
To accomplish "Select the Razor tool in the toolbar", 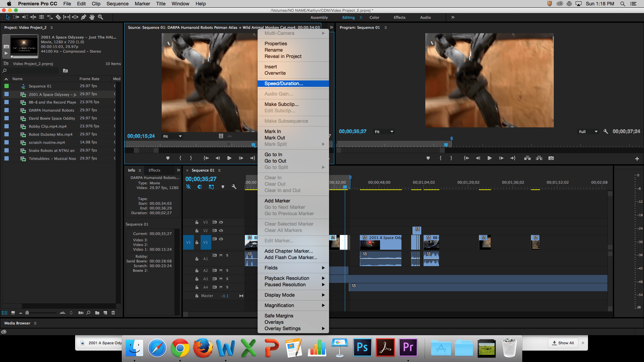I will pos(58,17).
